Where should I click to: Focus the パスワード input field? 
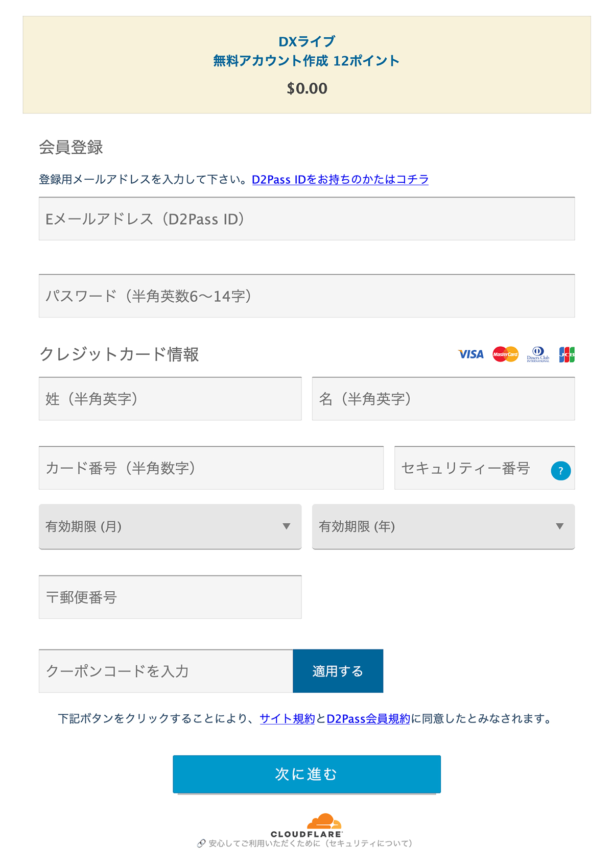point(306,296)
